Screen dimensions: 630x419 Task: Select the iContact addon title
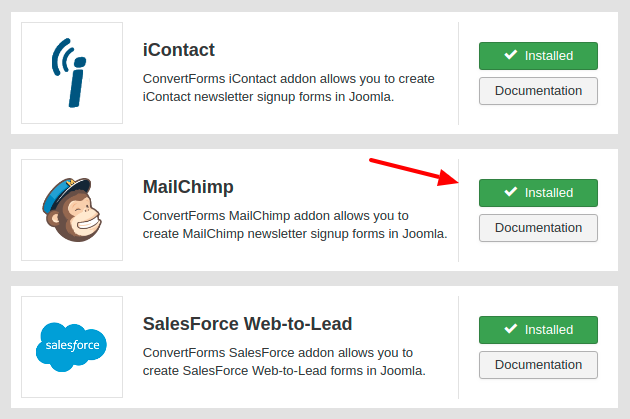[x=179, y=50]
